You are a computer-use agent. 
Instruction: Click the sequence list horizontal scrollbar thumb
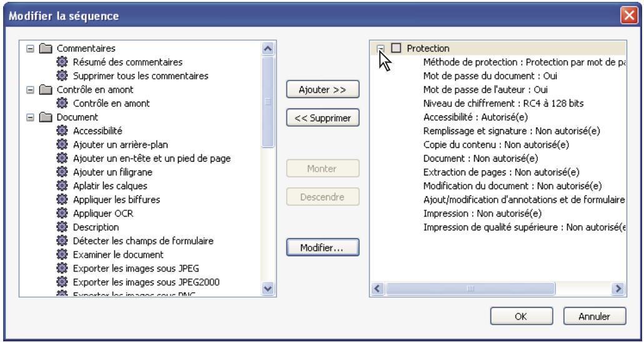pos(470,288)
